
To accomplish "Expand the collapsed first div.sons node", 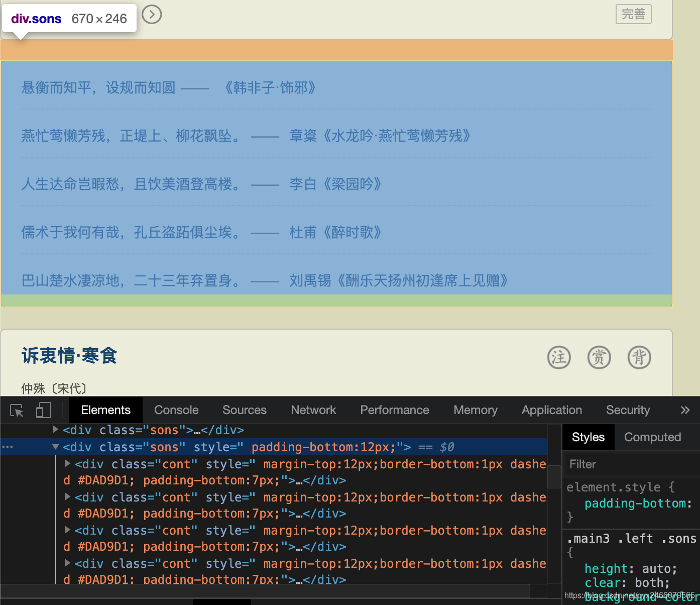I will pyautogui.click(x=56, y=430).
